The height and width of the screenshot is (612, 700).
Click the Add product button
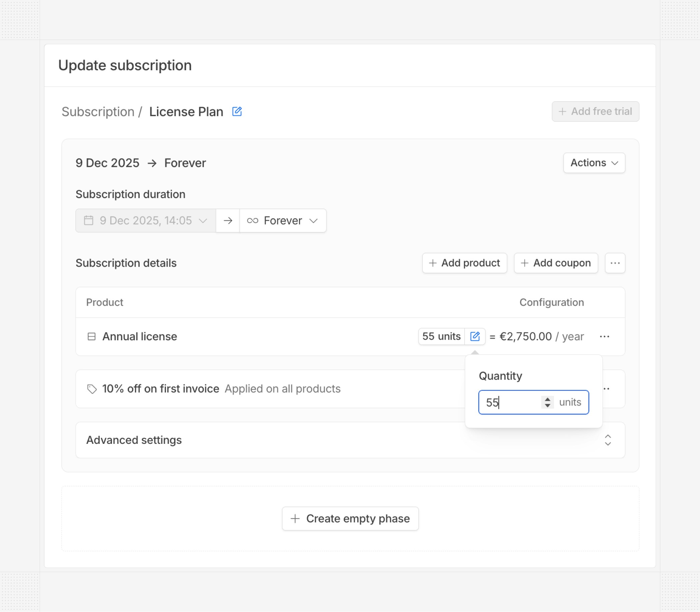click(465, 263)
